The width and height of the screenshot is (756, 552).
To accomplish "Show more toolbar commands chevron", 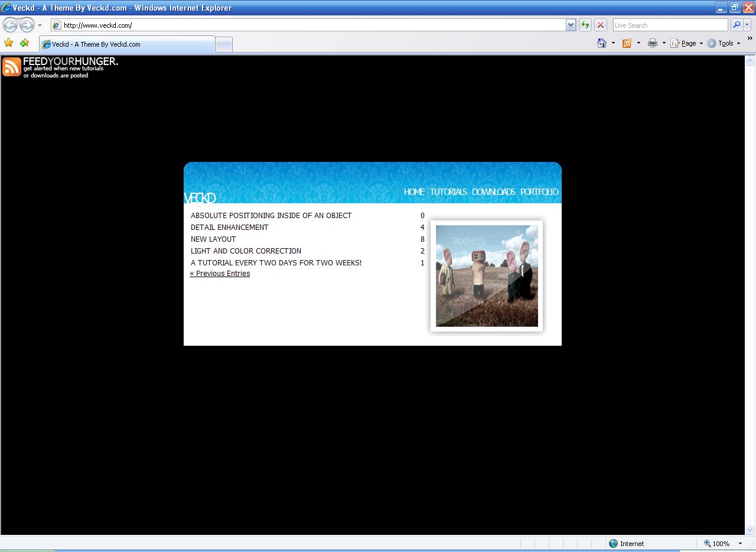I will (750, 39).
